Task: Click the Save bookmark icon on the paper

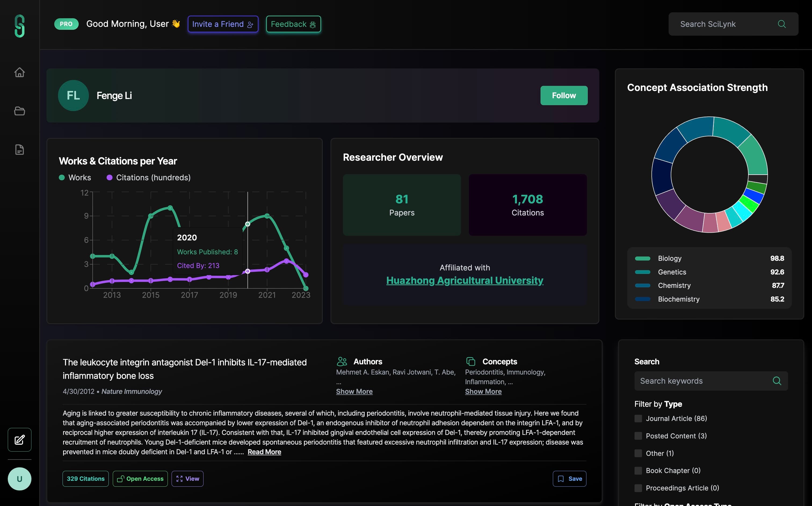Action: 561,479
